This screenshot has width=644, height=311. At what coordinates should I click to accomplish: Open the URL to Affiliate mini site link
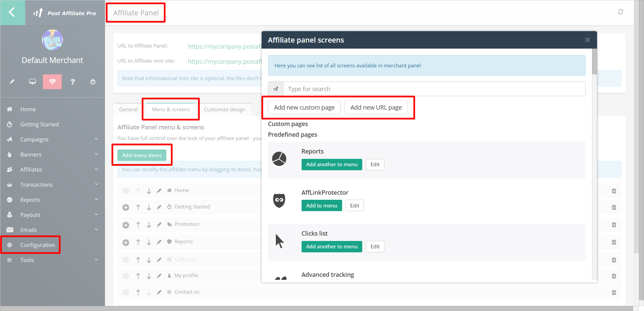[224, 61]
